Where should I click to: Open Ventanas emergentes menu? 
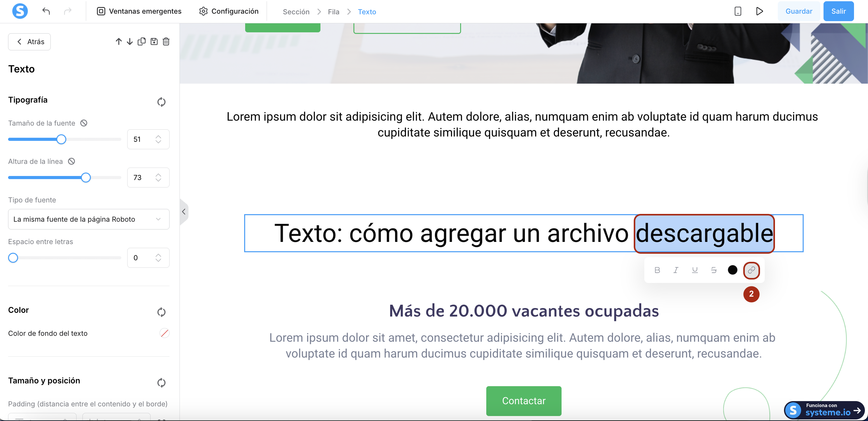tap(139, 12)
